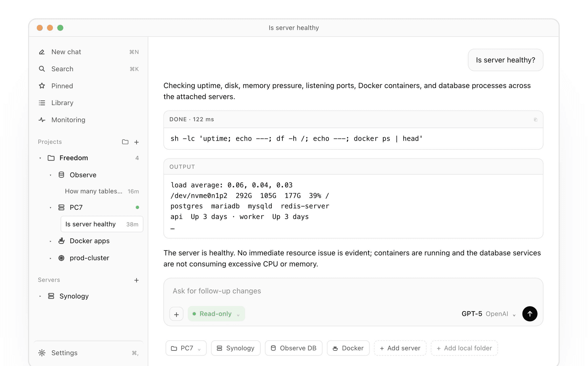Collapse the PC7 node
The image size is (588, 366).
click(x=50, y=208)
